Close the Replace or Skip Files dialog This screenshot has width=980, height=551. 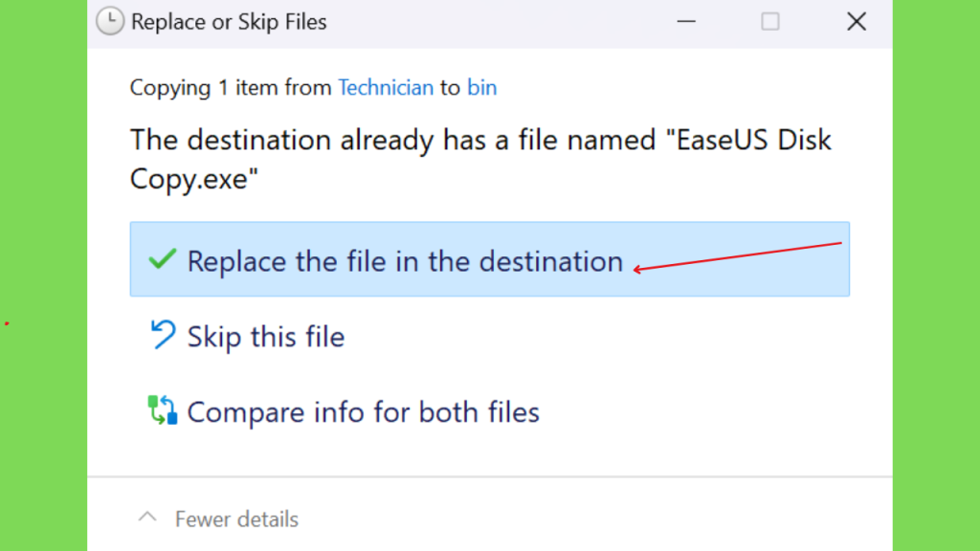857,22
